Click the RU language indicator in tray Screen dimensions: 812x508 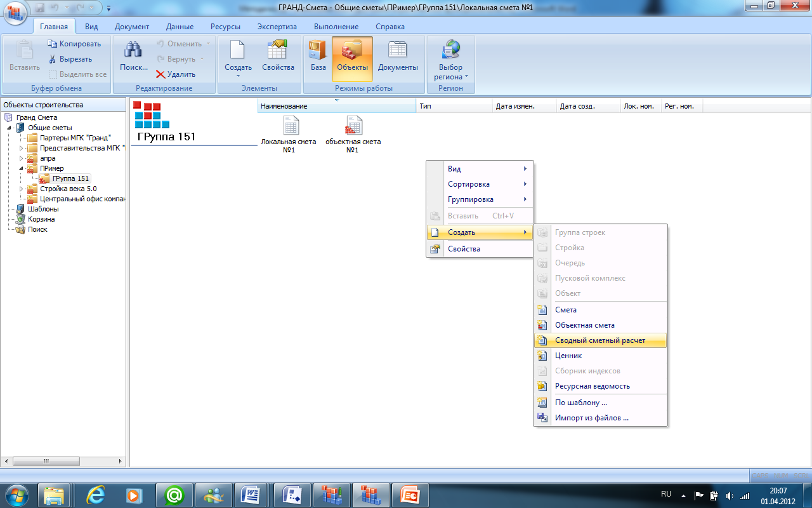click(x=666, y=493)
